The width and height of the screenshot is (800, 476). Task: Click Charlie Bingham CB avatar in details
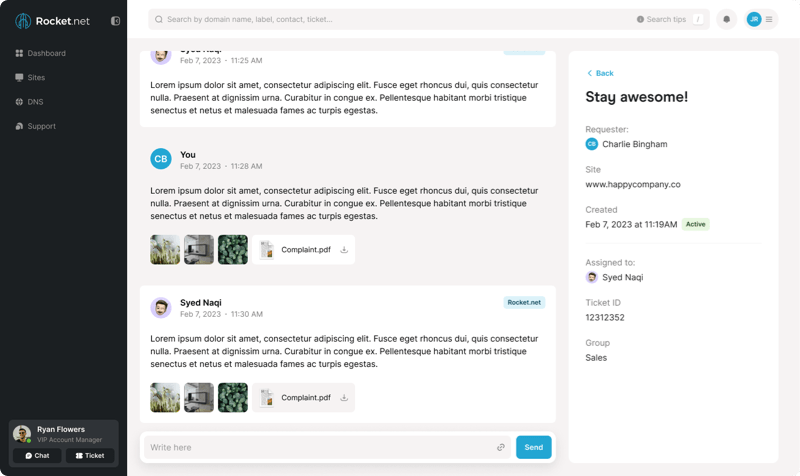coord(592,144)
